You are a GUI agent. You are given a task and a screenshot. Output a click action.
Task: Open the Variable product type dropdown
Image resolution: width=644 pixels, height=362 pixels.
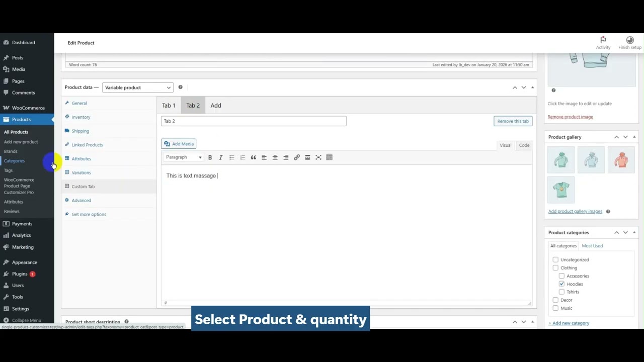pyautogui.click(x=137, y=87)
